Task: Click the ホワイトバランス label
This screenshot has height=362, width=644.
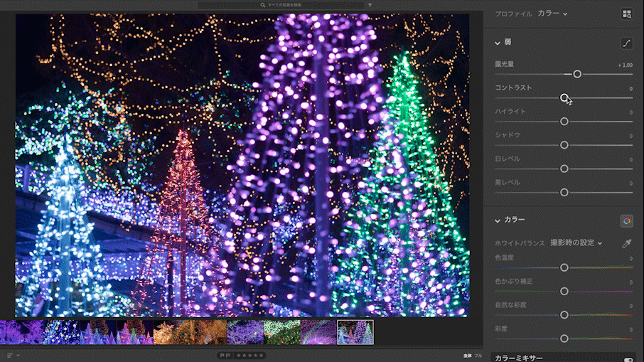Action: tap(520, 243)
